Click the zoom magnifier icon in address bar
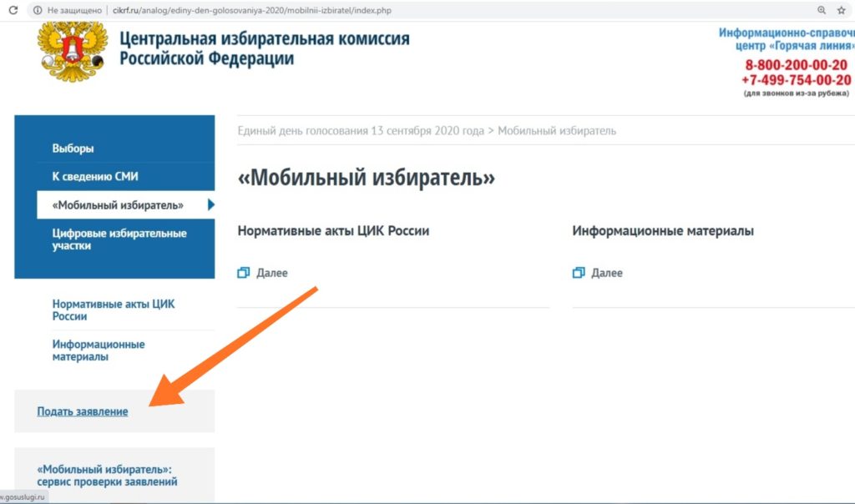 pos(822,10)
